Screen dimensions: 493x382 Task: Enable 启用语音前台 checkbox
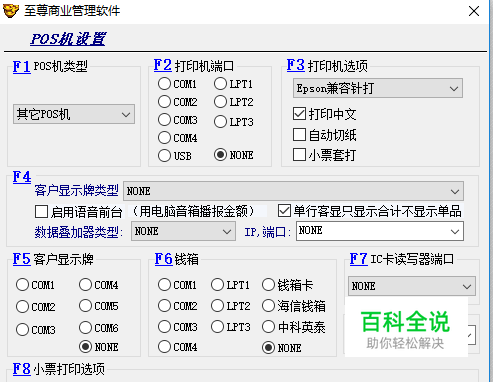[x=41, y=211]
